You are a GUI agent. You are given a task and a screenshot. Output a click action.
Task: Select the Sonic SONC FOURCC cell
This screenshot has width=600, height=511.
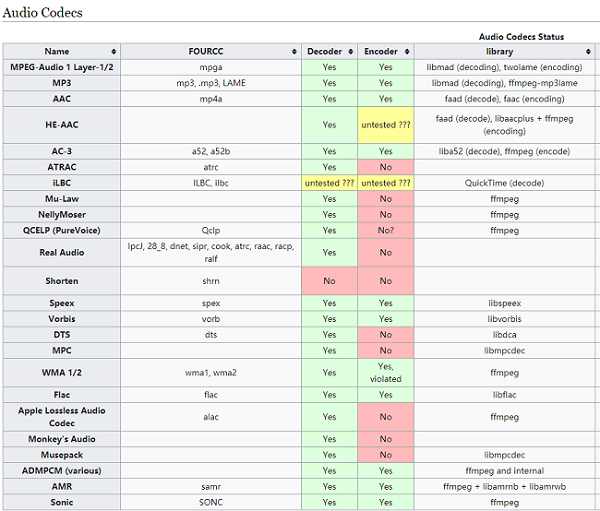click(x=211, y=502)
